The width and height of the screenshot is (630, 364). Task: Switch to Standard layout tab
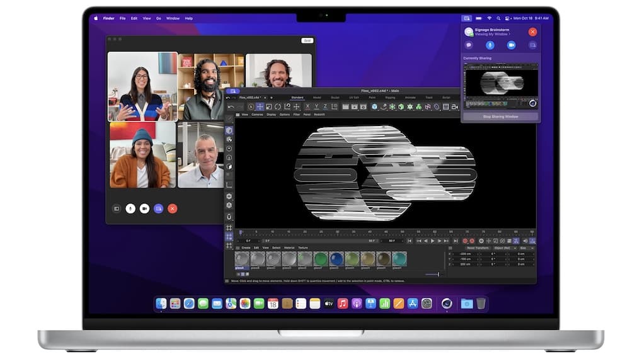pyautogui.click(x=297, y=98)
